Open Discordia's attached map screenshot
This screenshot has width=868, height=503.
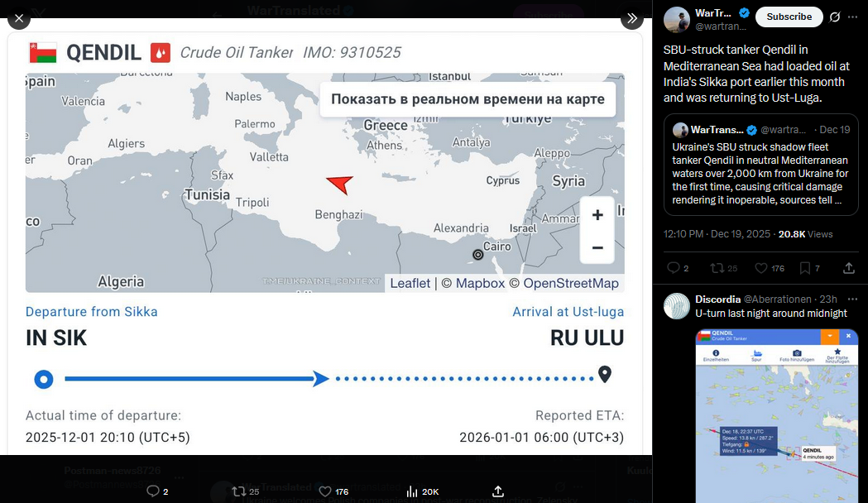click(777, 415)
